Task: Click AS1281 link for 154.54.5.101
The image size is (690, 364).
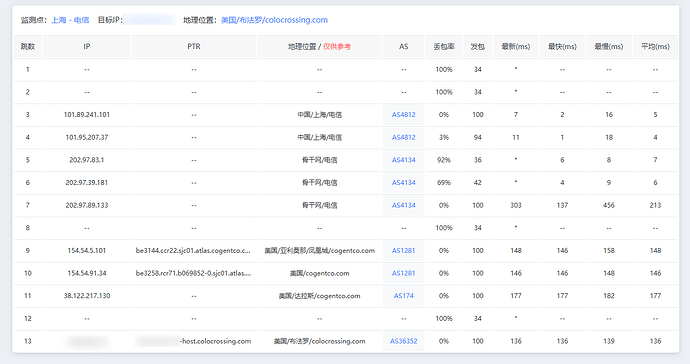Action: (x=404, y=250)
